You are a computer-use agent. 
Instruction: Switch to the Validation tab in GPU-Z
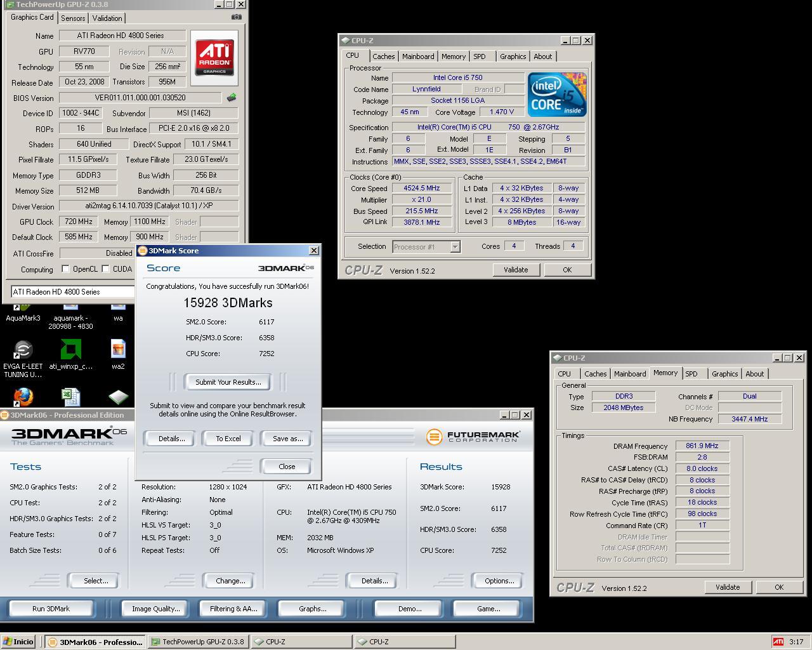107,18
